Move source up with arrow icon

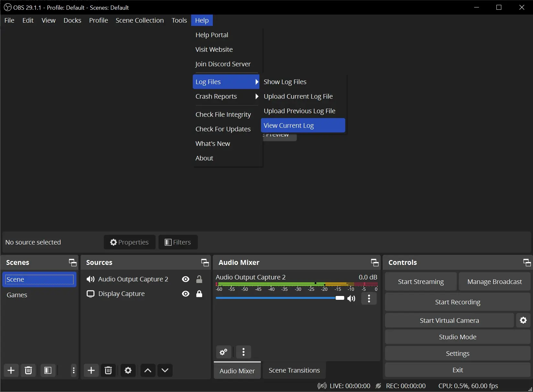pyautogui.click(x=148, y=370)
